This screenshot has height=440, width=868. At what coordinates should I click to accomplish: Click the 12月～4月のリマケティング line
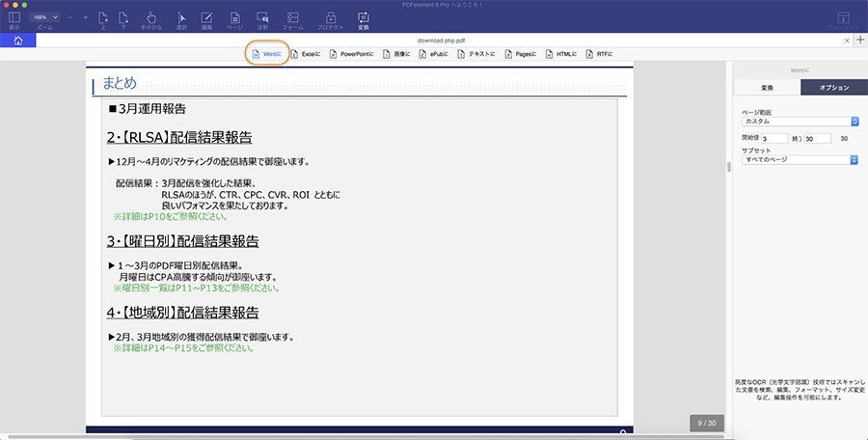coord(209,162)
